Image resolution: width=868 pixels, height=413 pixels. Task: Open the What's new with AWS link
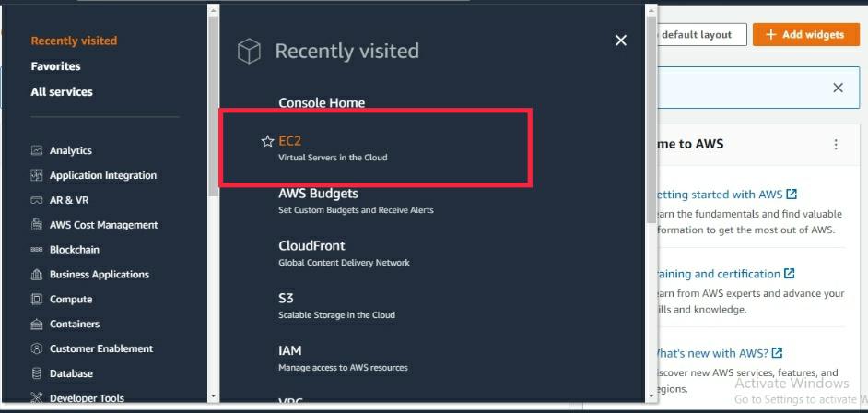click(719, 353)
